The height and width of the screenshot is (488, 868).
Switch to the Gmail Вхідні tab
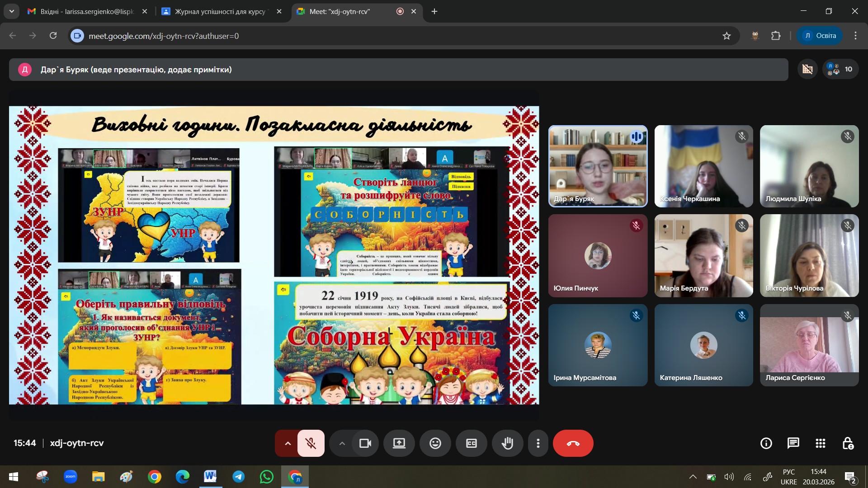click(x=86, y=11)
